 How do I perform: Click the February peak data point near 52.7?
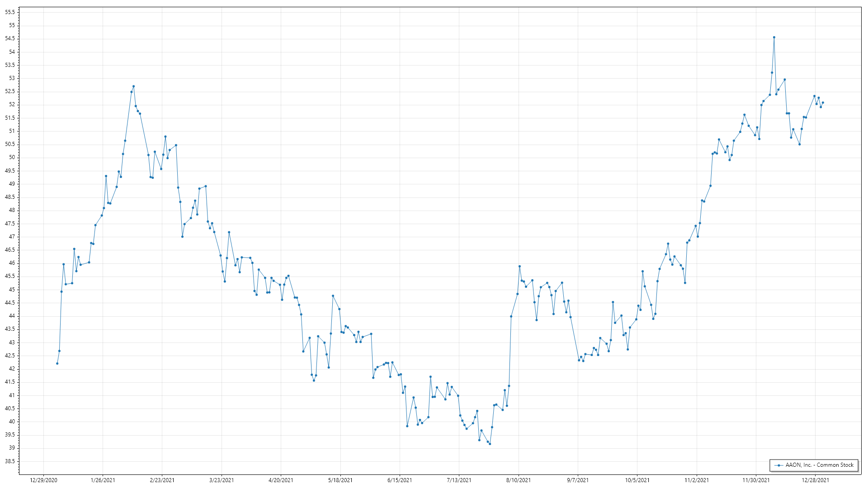pos(133,86)
